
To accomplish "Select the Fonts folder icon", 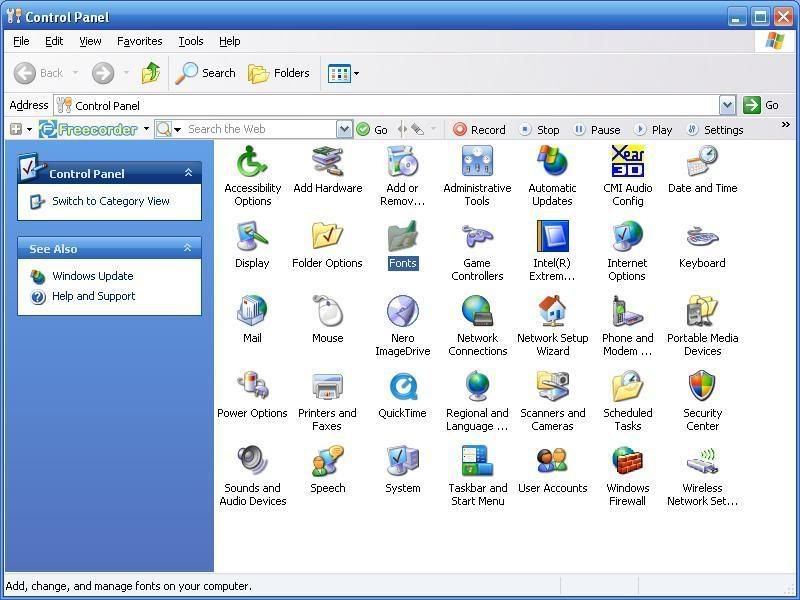I will click(x=403, y=244).
